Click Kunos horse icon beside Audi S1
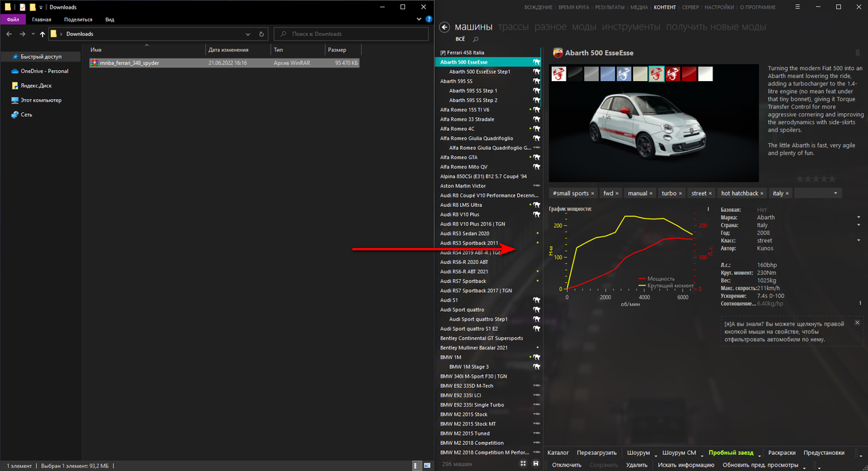Viewport: 868px width, 471px height. tap(536, 300)
